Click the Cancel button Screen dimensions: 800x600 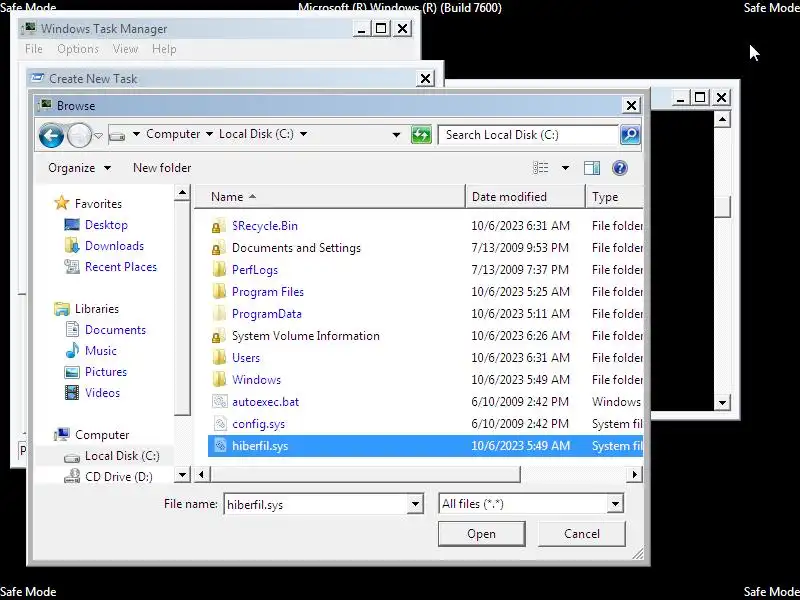coord(582,534)
